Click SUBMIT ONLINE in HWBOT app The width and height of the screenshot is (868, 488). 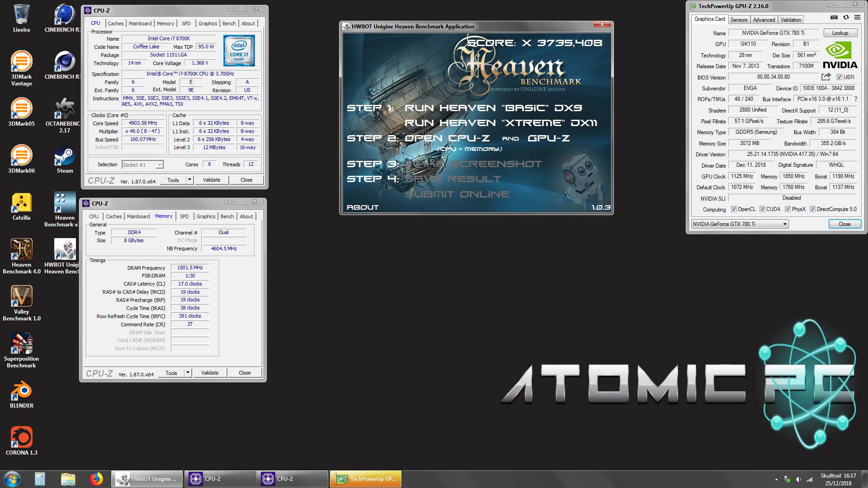(x=457, y=194)
